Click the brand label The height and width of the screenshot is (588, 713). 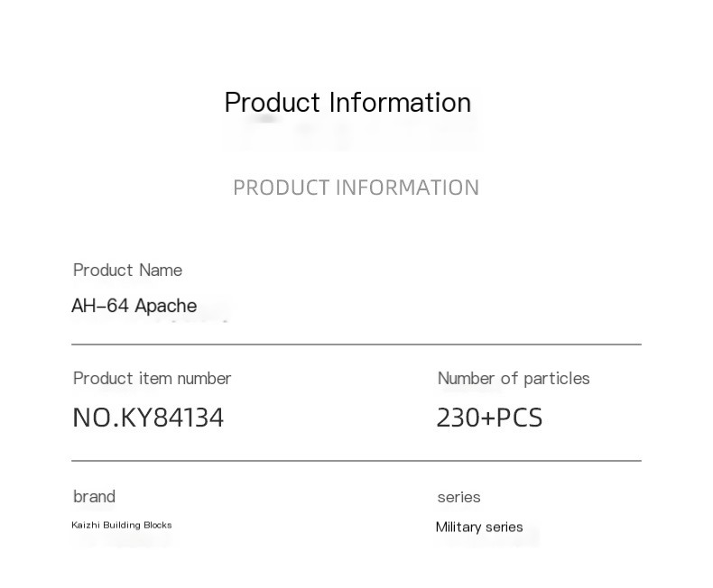(x=94, y=497)
